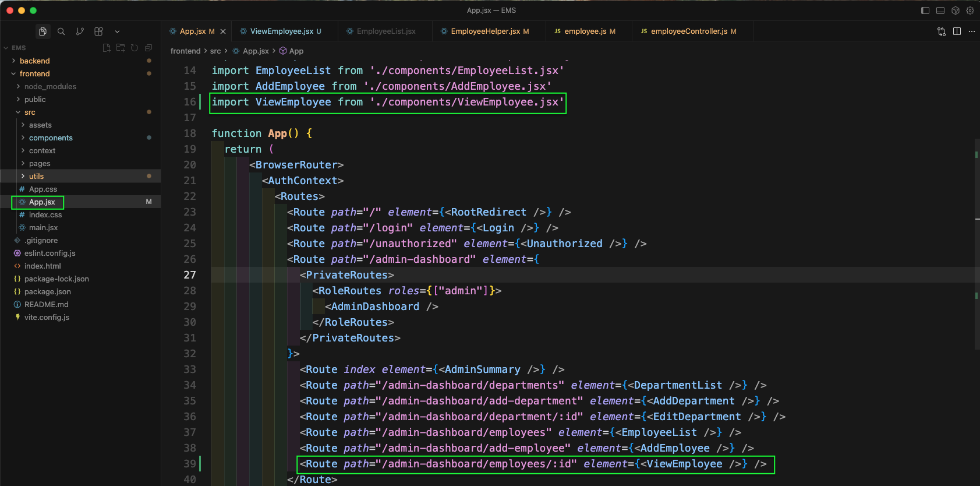This screenshot has height=486, width=980.
Task: Expand the node_modules folder
Action: (x=80, y=86)
